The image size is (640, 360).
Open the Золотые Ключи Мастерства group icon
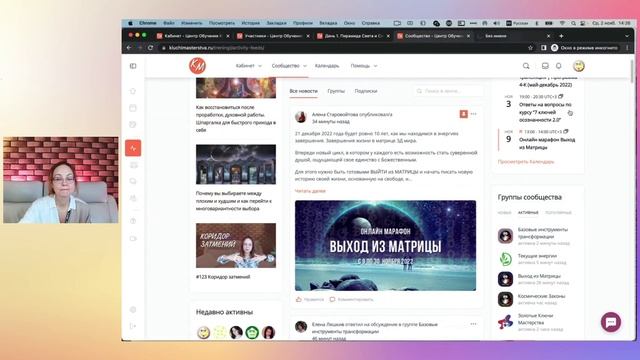tap(505, 322)
